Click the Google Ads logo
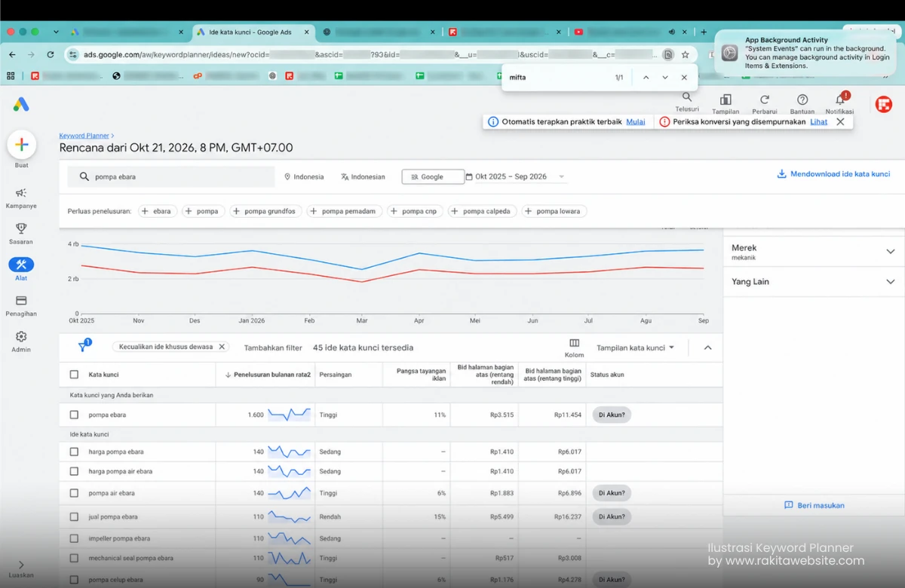The image size is (905, 588). pyautogui.click(x=21, y=105)
